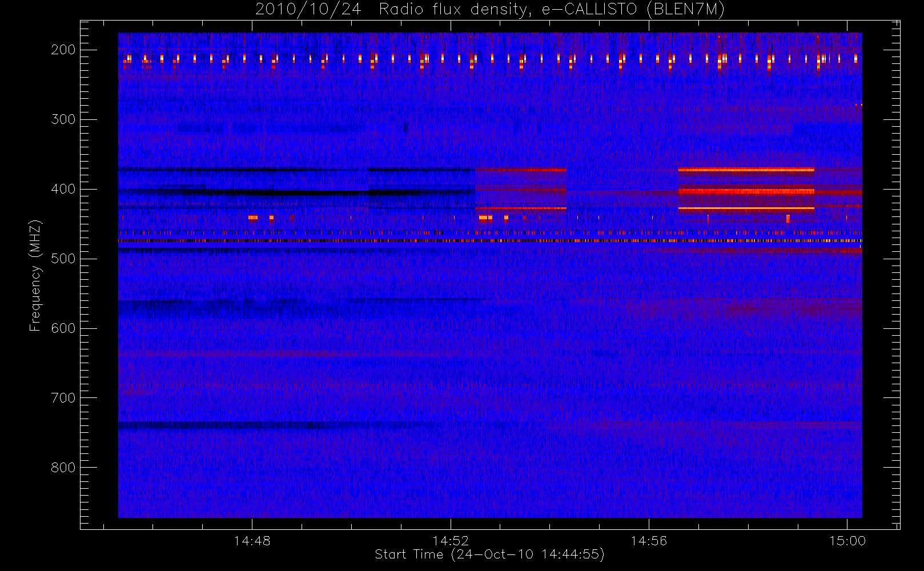The width and height of the screenshot is (924, 571).
Task: Click the 800 frequency tick label
Action: pyautogui.click(x=63, y=468)
